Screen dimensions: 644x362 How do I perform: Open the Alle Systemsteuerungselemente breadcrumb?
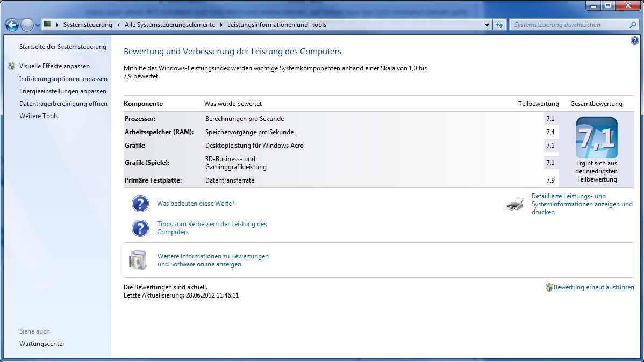(170, 25)
